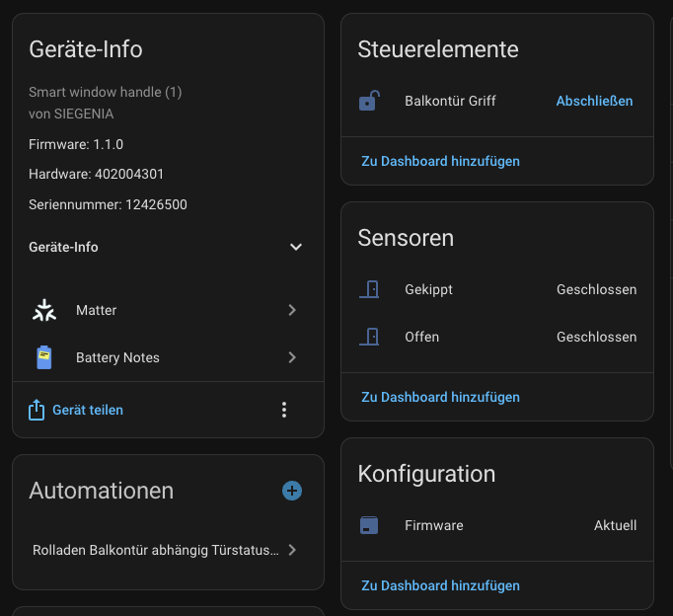Screen dimensions: 673x616
Task: Click the Automationen card heading
Action: [102, 491]
